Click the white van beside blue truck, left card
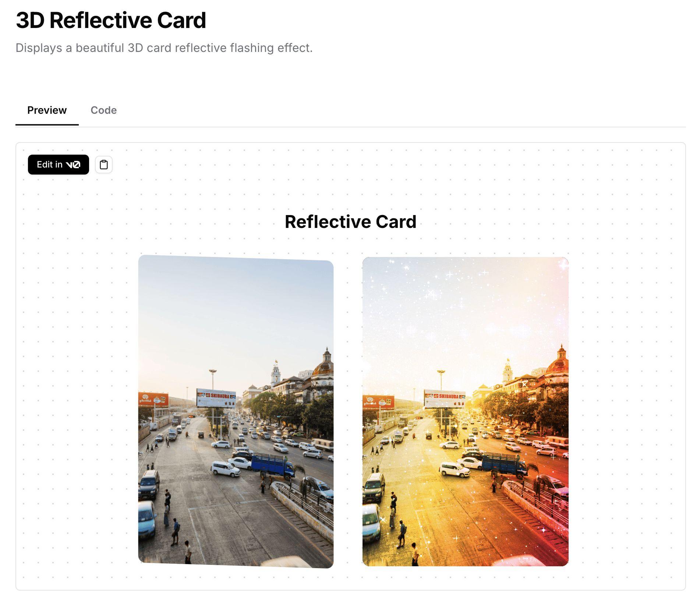The height and width of the screenshot is (609, 700). click(225, 469)
